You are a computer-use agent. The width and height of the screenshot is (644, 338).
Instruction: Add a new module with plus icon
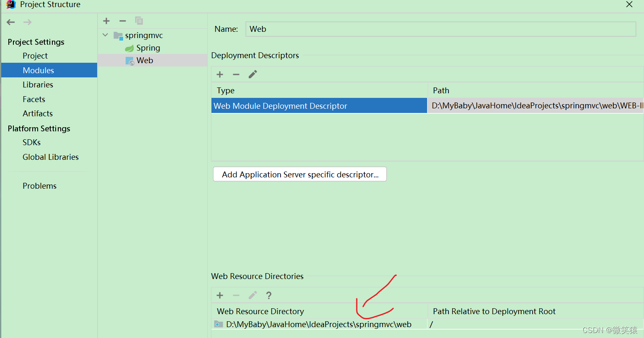click(x=106, y=21)
